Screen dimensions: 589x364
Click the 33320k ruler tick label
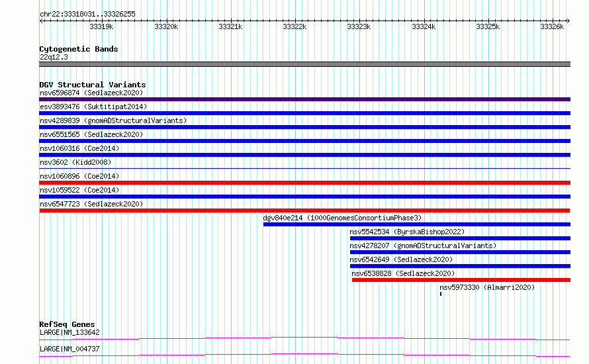click(166, 26)
